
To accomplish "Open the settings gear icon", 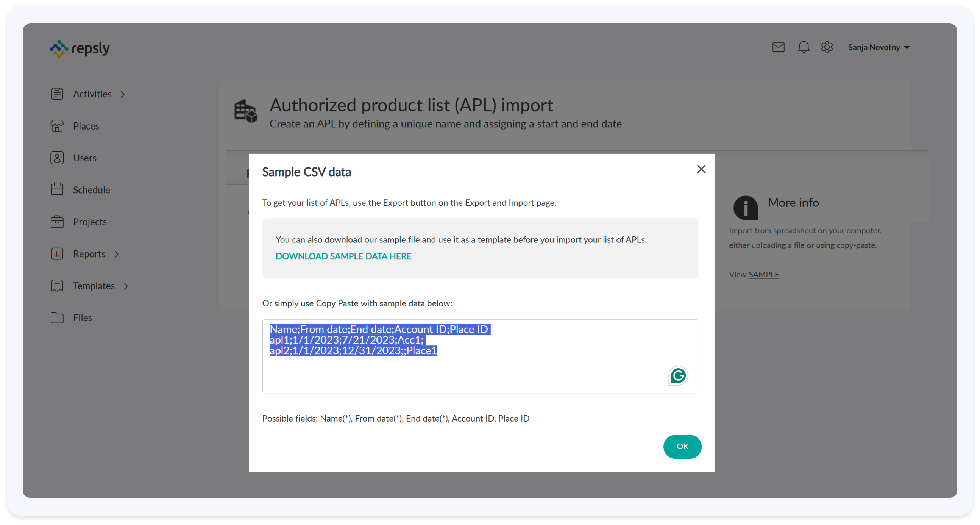I will (x=827, y=47).
